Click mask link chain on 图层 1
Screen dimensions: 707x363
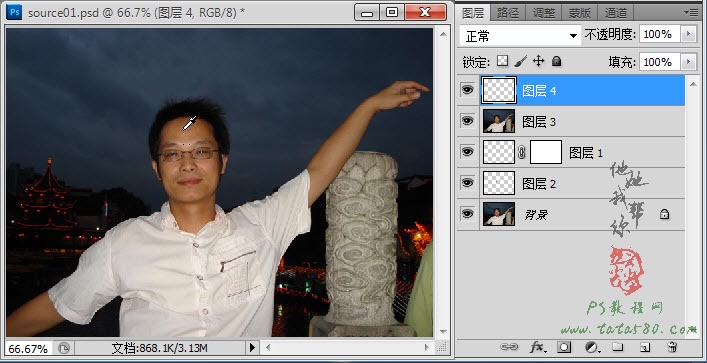522,152
